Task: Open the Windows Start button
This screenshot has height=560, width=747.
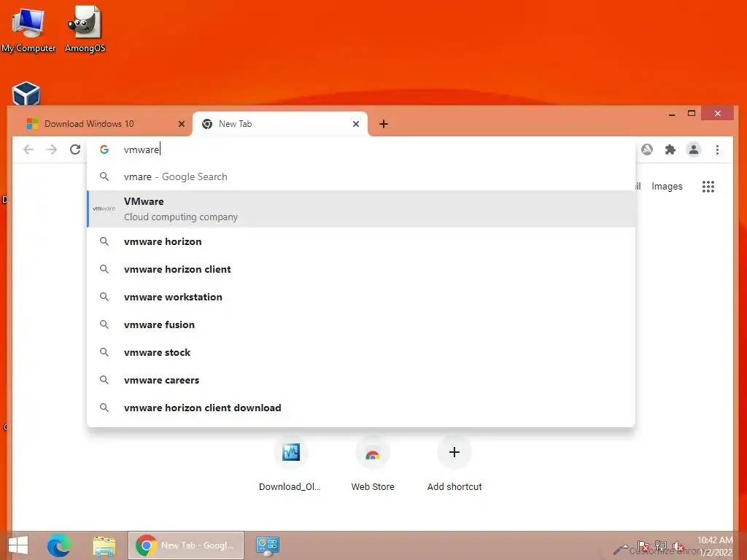Action: point(18,545)
